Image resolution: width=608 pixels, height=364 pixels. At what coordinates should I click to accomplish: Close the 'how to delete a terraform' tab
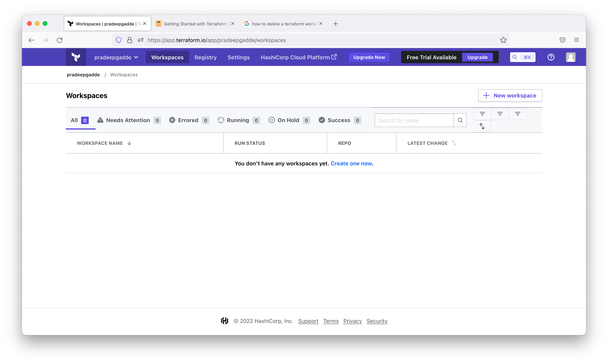321,23
